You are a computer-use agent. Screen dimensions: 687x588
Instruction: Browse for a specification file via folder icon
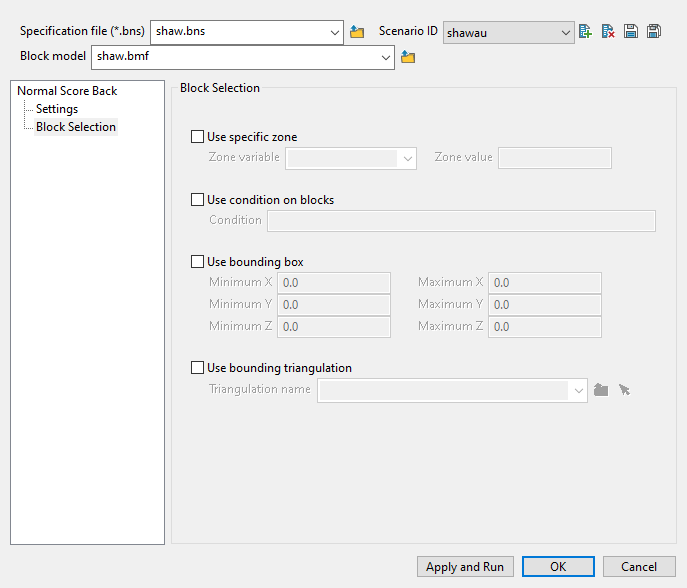point(357,32)
